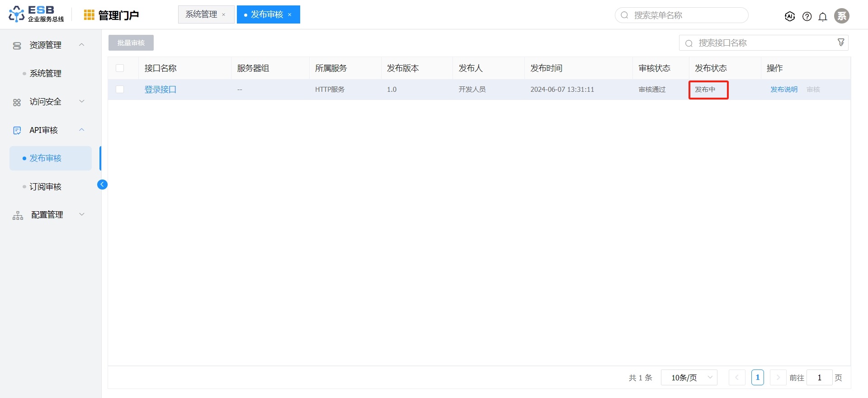Click the AI assistant icon in header

[790, 16]
